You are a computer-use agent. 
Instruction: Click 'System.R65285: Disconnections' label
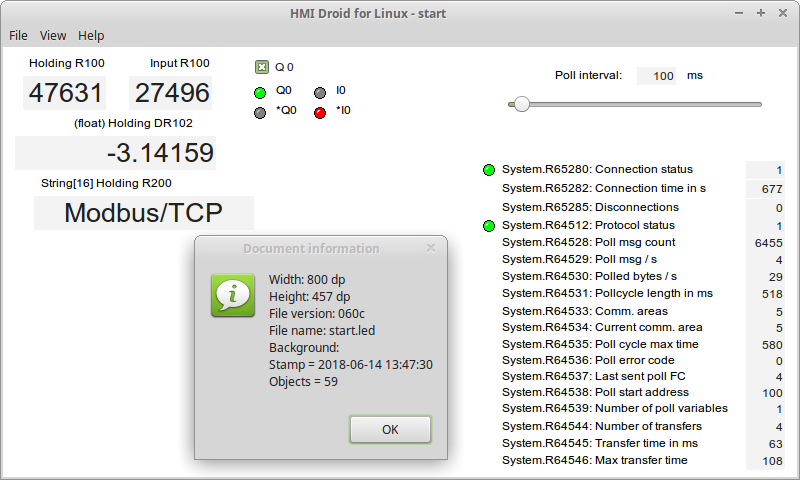tap(590, 207)
